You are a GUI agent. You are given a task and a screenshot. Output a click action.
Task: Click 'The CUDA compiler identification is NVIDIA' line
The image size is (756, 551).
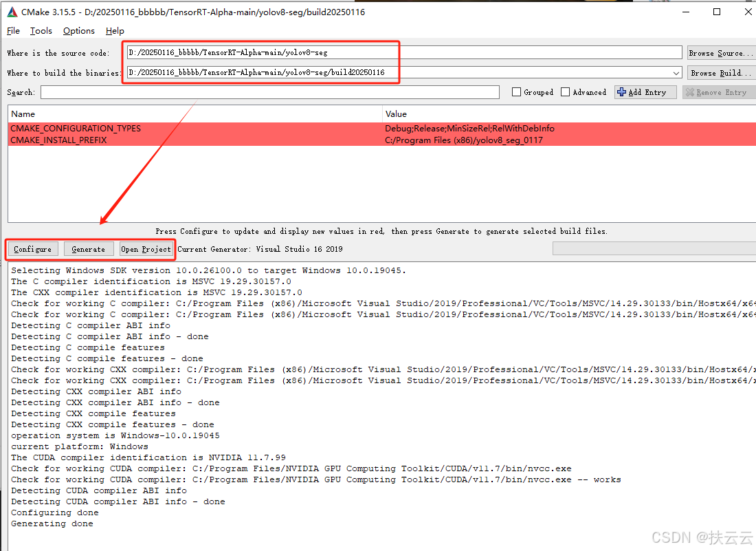(x=148, y=457)
